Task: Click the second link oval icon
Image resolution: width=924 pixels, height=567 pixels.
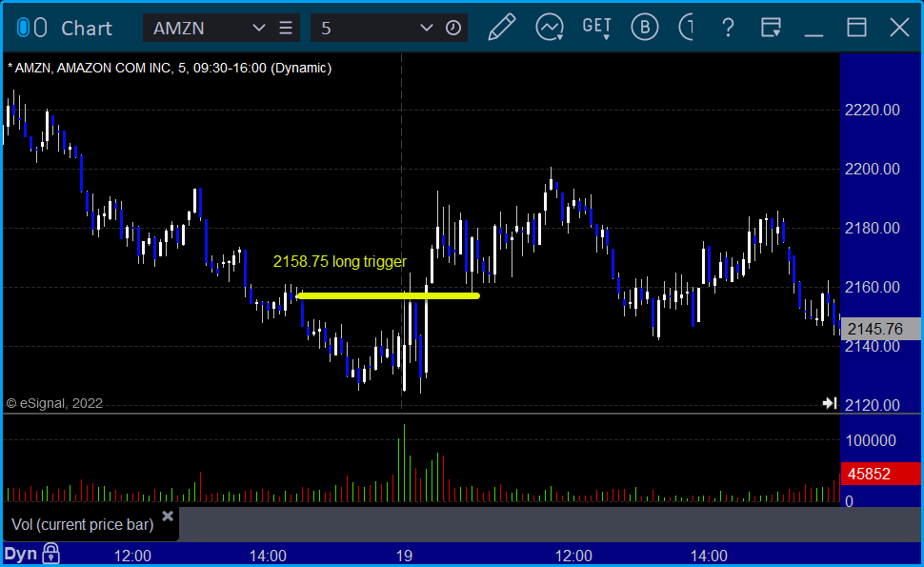Action: click(41, 28)
